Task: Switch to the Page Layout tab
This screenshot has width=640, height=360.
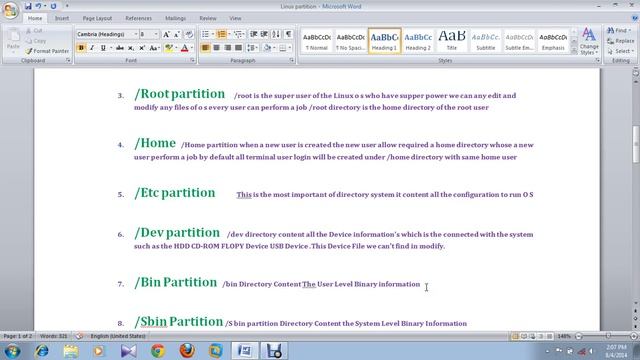Action: 97,18
